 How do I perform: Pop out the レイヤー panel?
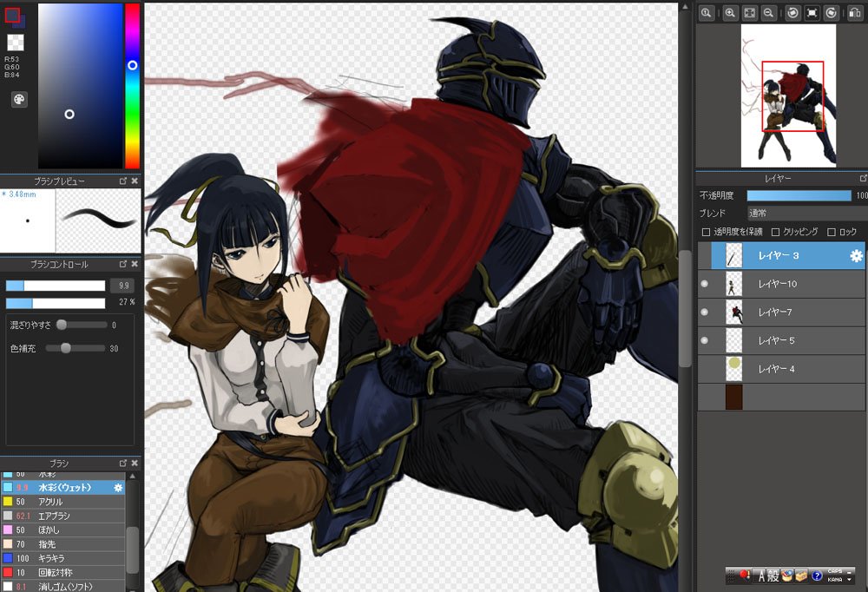pyautogui.click(x=863, y=178)
